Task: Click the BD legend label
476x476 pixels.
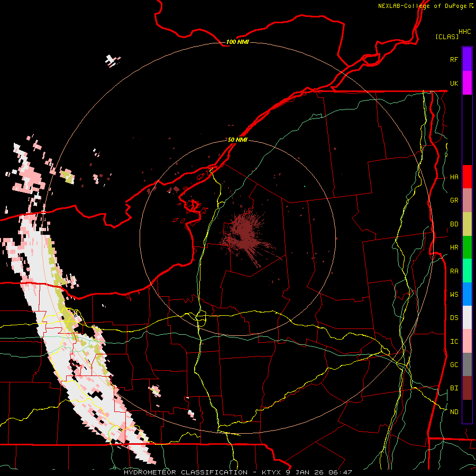Action: pyautogui.click(x=454, y=224)
